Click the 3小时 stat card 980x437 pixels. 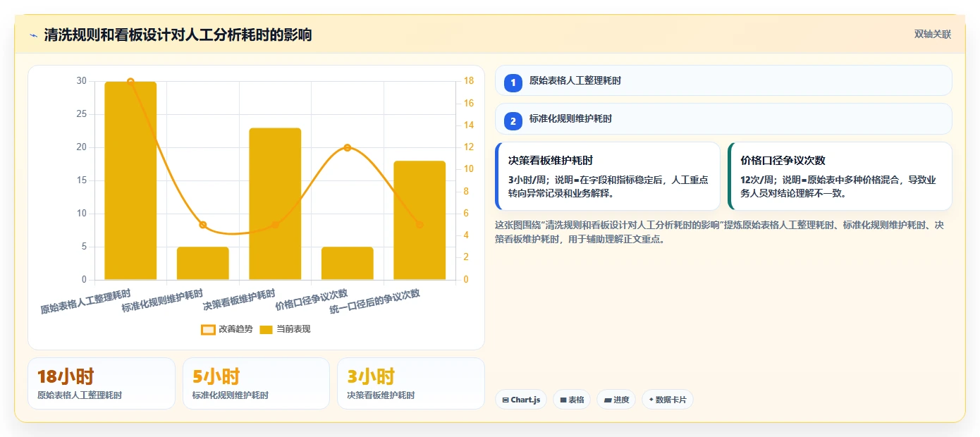411,383
